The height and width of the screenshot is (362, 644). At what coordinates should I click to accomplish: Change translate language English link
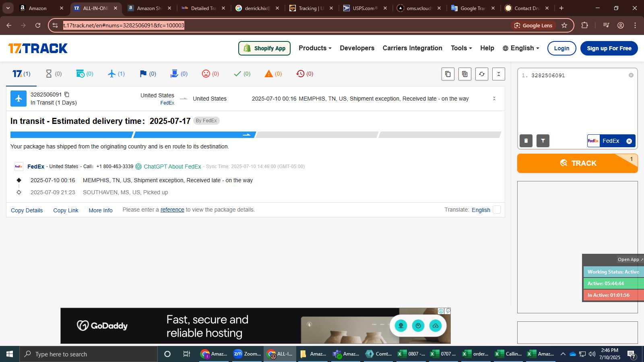click(481, 210)
